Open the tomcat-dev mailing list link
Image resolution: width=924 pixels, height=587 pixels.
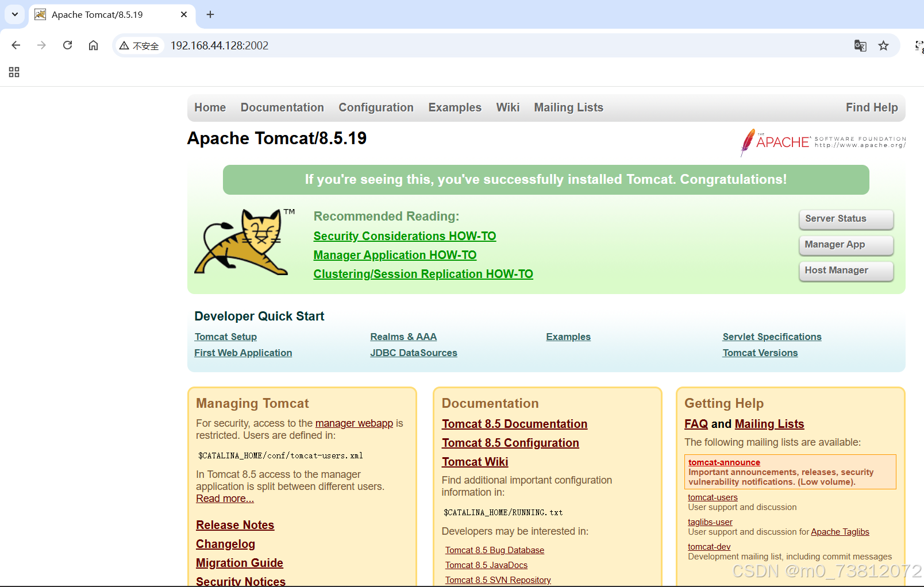pos(709,547)
